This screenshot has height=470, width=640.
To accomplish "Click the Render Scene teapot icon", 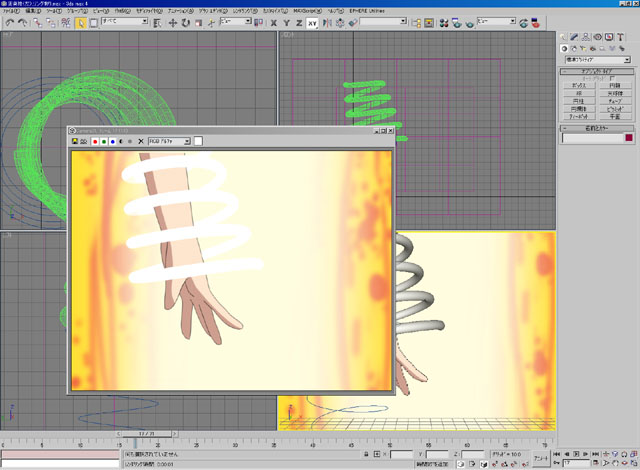I will tap(457, 23).
